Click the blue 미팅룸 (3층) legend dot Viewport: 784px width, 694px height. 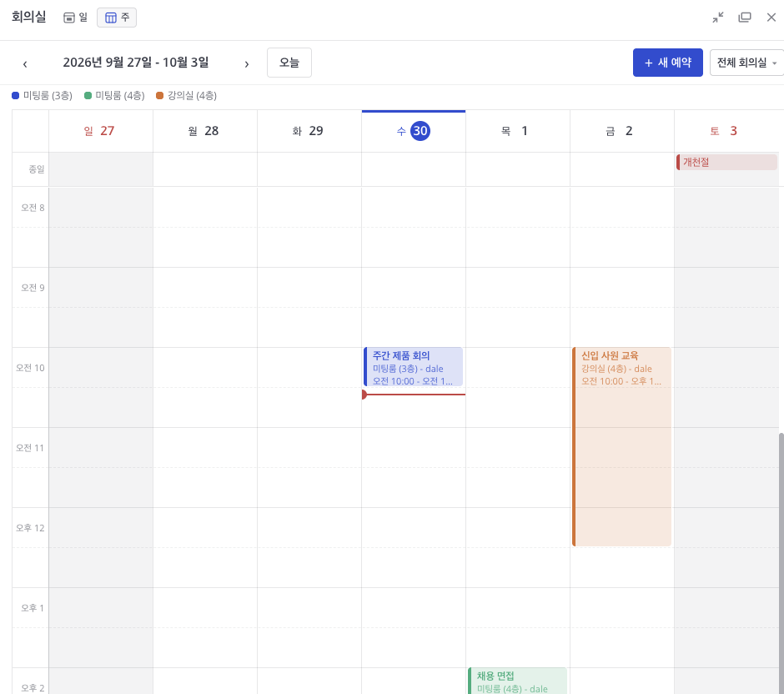pyautogui.click(x=16, y=95)
